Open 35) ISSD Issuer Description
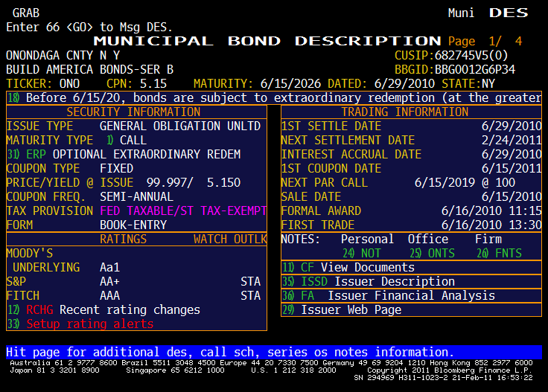Viewport: 548px width, 392px height. (411, 281)
